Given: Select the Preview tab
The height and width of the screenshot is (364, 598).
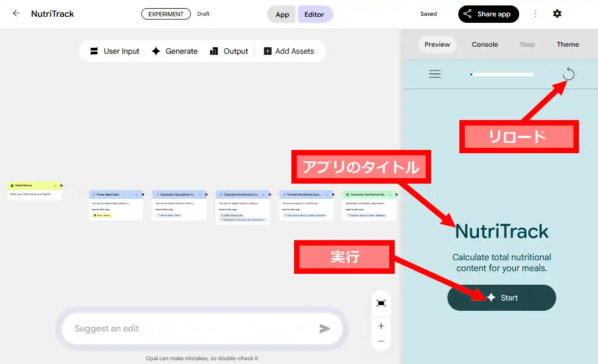Looking at the screenshot, I should point(437,45).
